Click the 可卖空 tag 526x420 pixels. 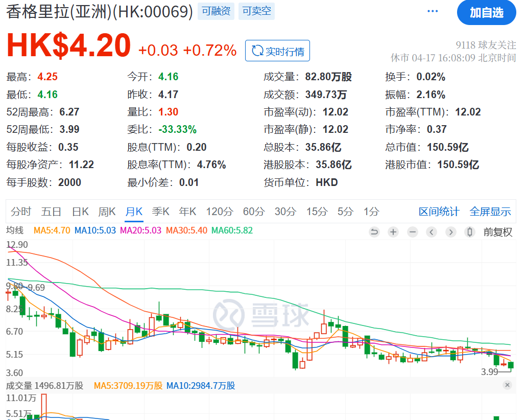click(257, 11)
